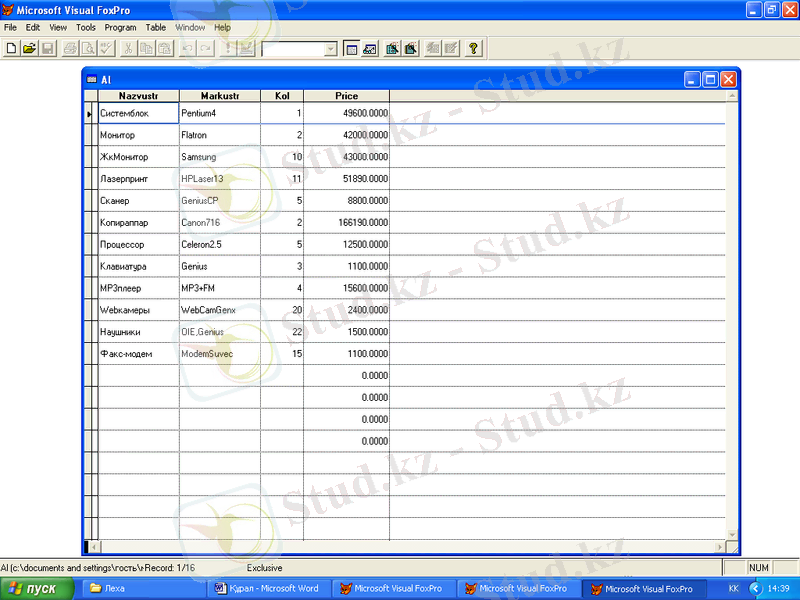Open the Table menu
This screenshot has width=800, height=600.
pos(156,28)
